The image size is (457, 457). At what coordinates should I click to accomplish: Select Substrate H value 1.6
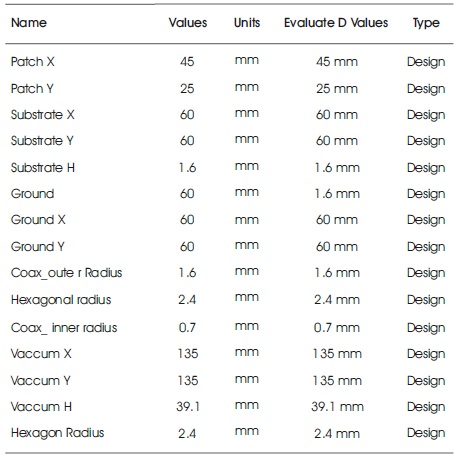coord(187,167)
